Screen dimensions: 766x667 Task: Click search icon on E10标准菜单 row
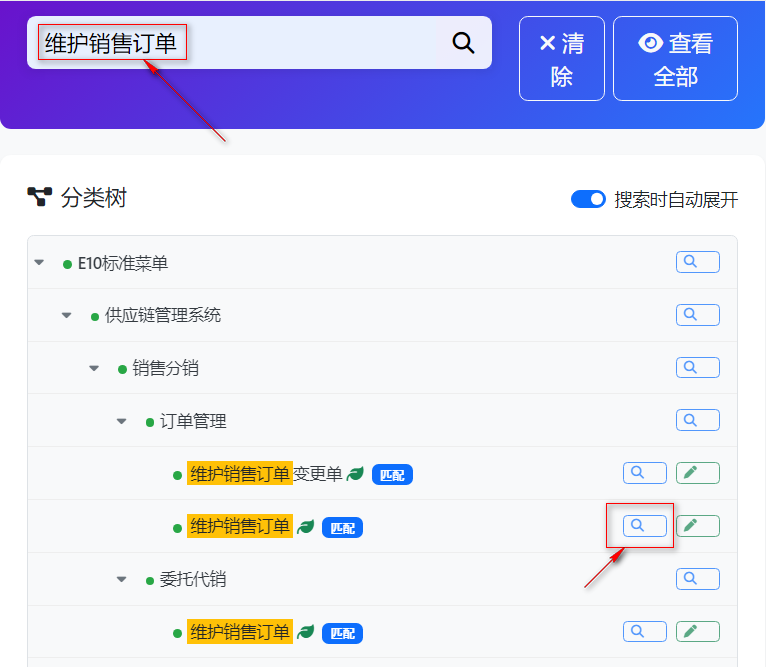coord(697,262)
